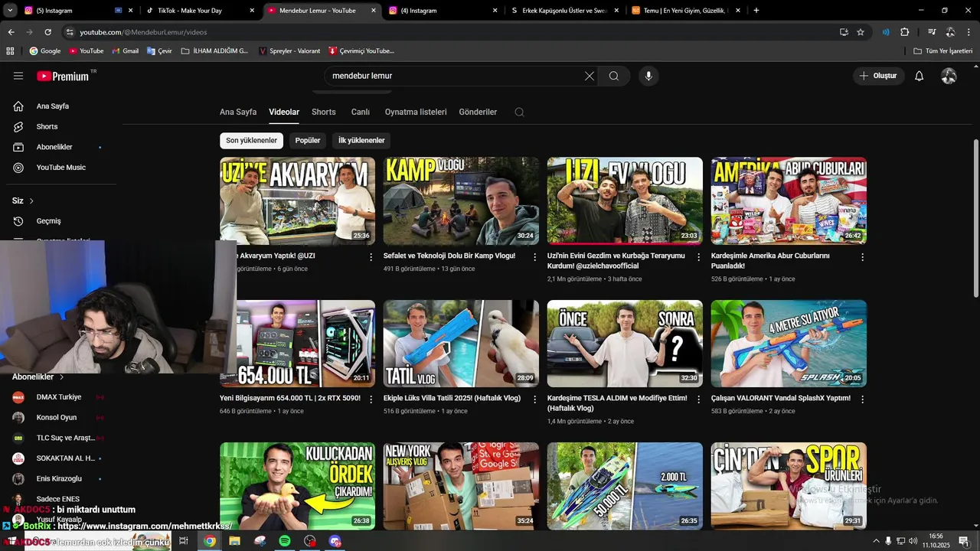The image size is (980, 551).
Task: Open the Kuluçkadan Ördek Çıkardım thumbnail
Action: point(298,486)
